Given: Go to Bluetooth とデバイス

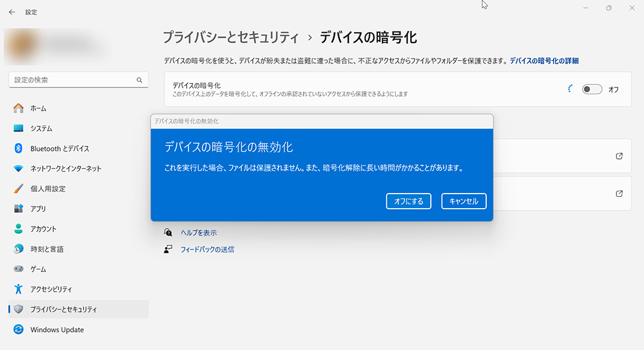Looking at the screenshot, I should (x=79, y=148).
